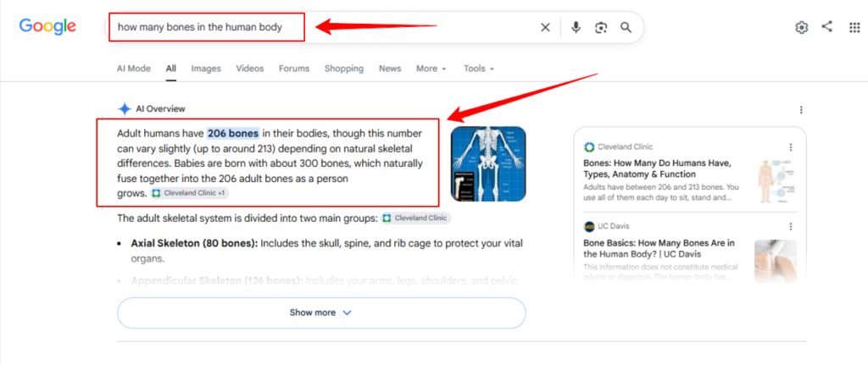
Task: Click the share icon at top right
Action: (x=827, y=26)
